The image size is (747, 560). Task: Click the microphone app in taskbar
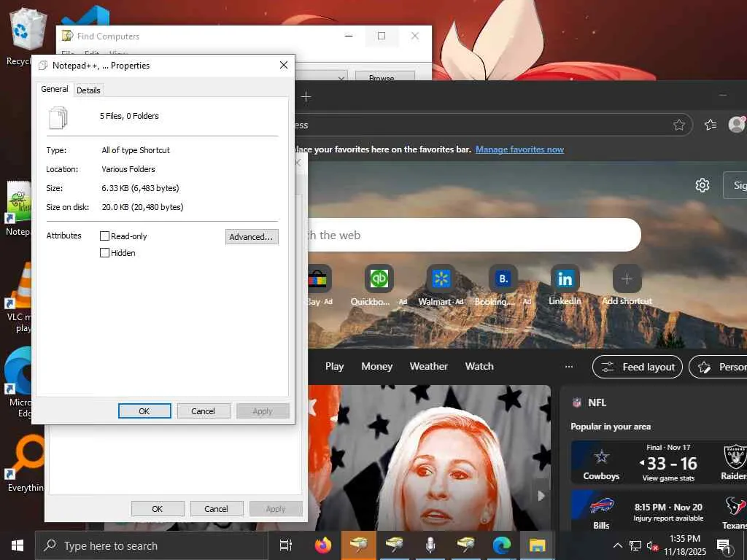430,545
